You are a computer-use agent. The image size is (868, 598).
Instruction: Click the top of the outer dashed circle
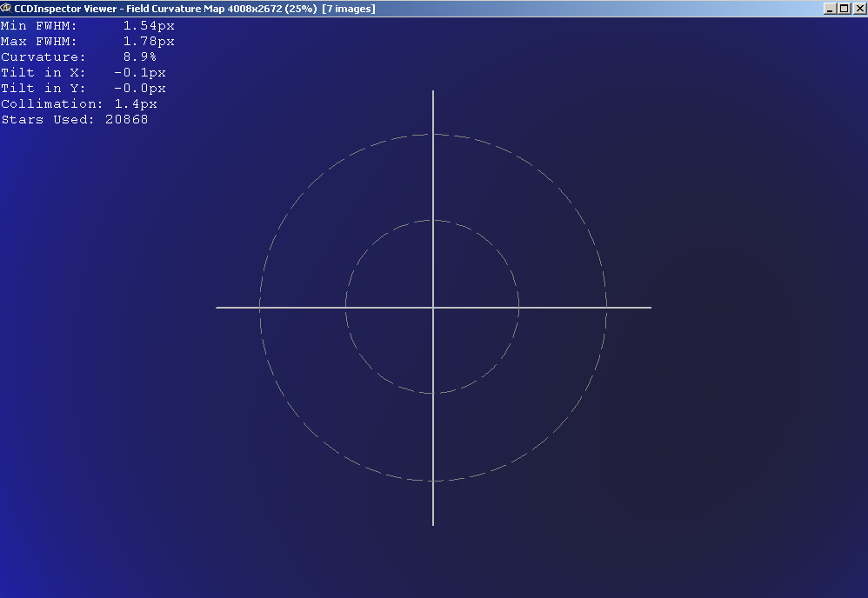pos(433,135)
